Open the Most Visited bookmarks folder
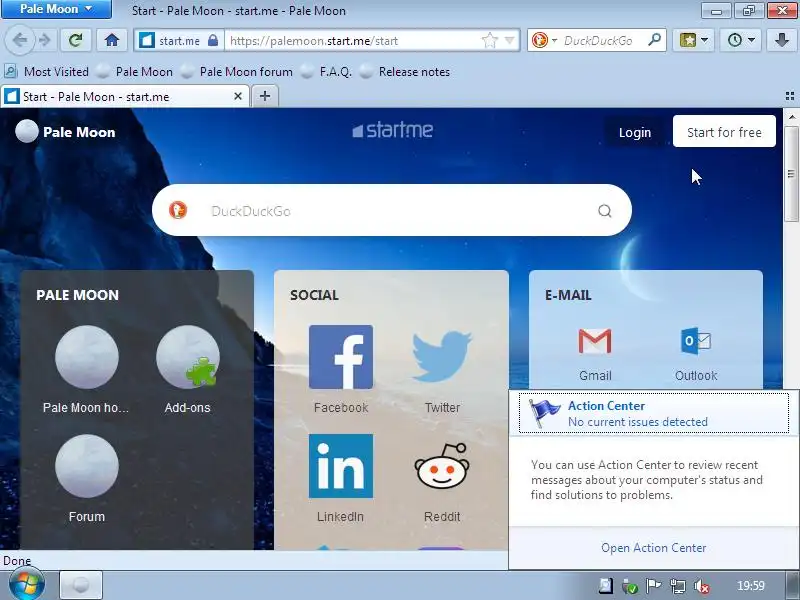 coord(46,72)
